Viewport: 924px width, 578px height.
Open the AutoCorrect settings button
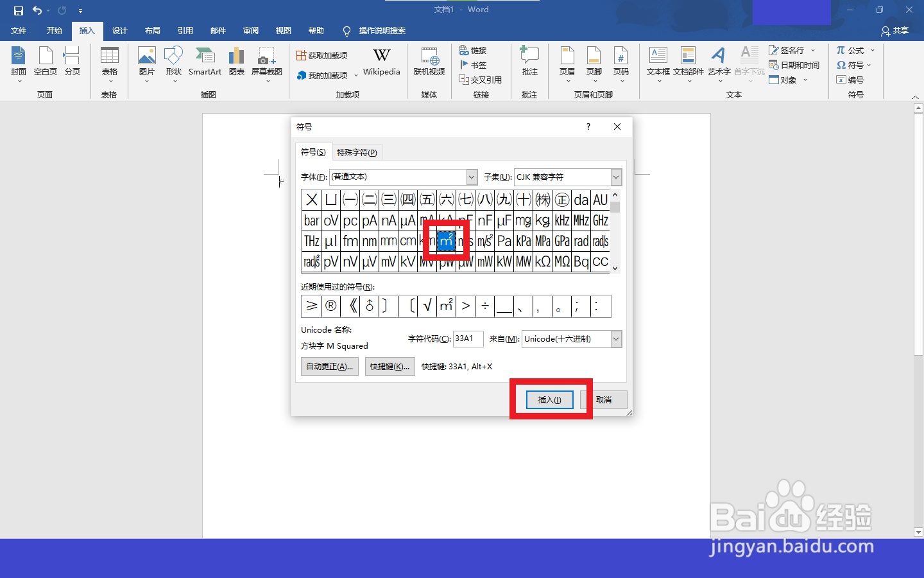[x=330, y=367]
